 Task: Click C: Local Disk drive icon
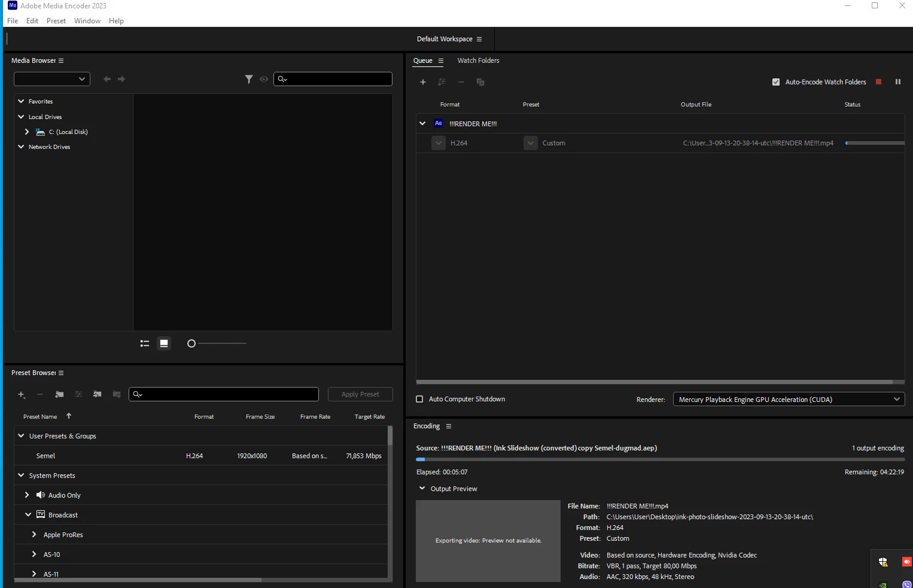coord(41,132)
